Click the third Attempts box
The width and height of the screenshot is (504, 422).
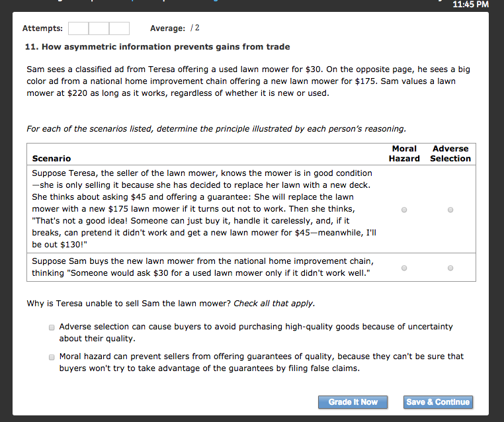point(119,28)
